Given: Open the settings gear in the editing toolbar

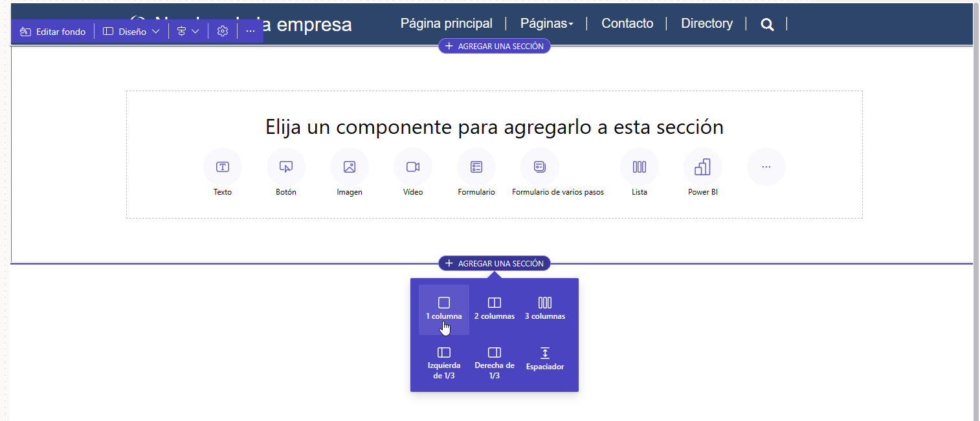Looking at the screenshot, I should coord(222,30).
